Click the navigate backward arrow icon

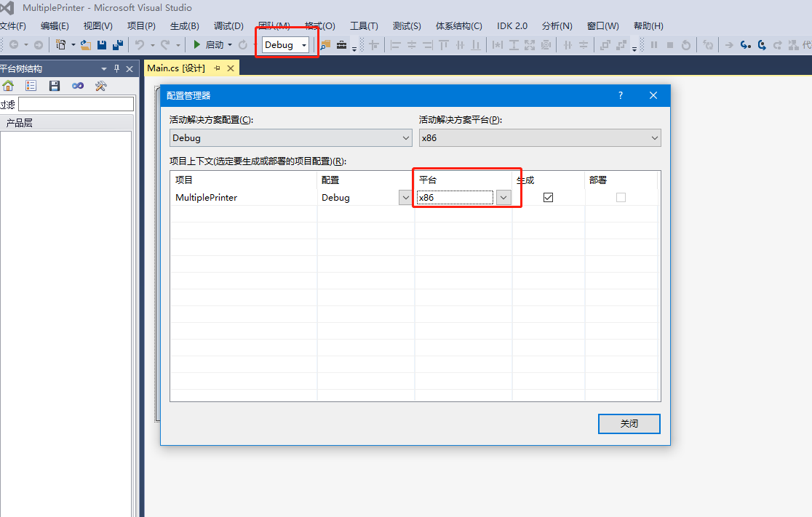(14, 45)
